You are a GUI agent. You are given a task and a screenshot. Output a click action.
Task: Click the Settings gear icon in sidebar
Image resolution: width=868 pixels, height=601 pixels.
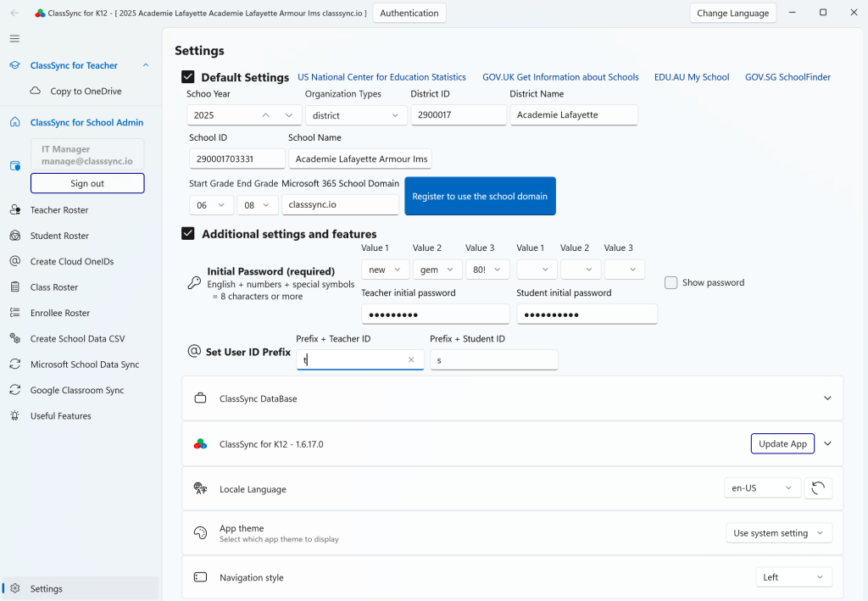15,588
